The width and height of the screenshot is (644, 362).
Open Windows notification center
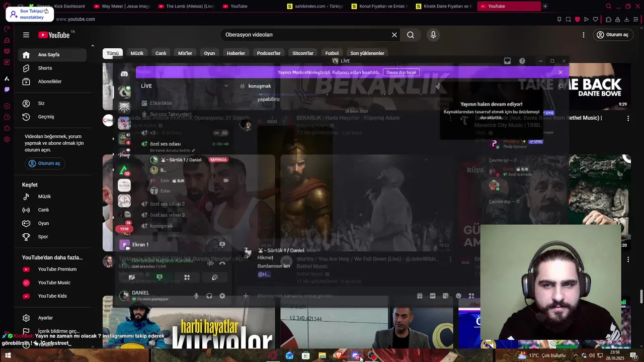tap(633, 355)
